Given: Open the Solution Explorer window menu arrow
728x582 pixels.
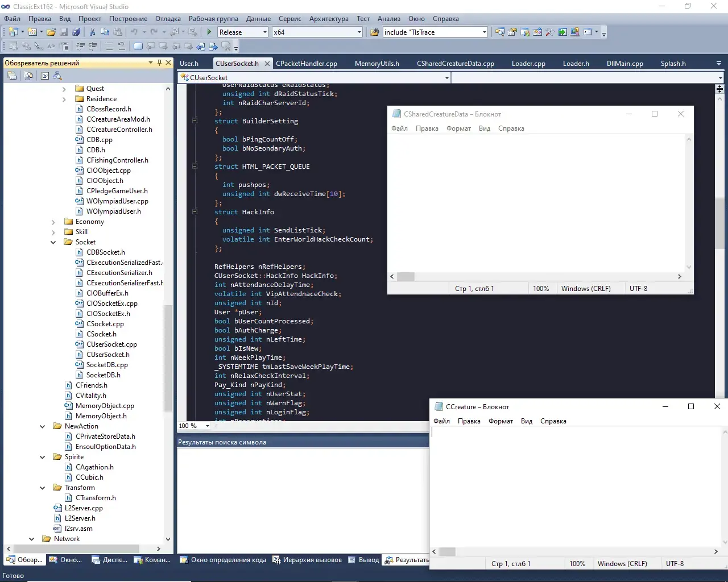Looking at the screenshot, I should (x=151, y=63).
